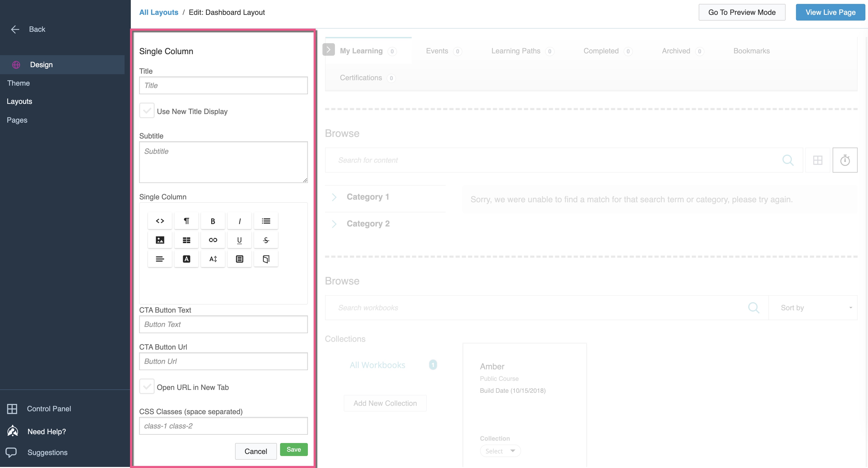Screen dimensions: 868x468
Task: Click the CTA Button Url field
Action: [223, 362]
